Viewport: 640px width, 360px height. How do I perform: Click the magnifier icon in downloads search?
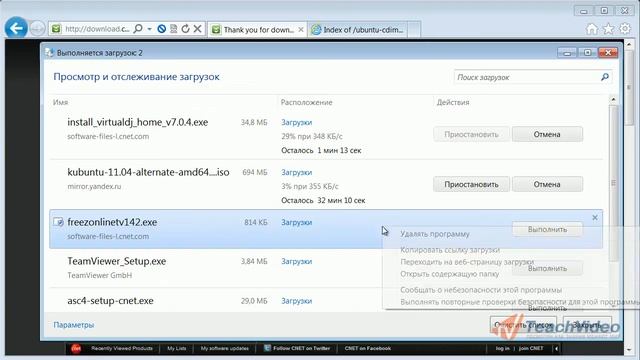tap(605, 77)
